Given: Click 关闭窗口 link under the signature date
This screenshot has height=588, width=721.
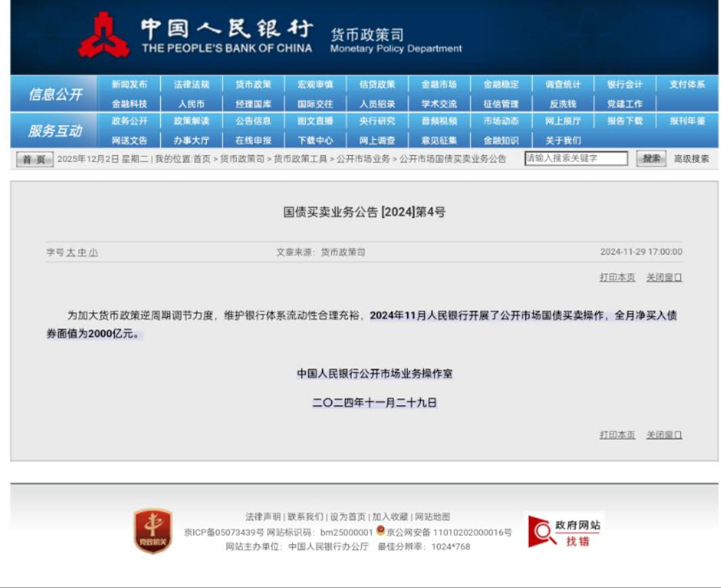Looking at the screenshot, I should 664,435.
